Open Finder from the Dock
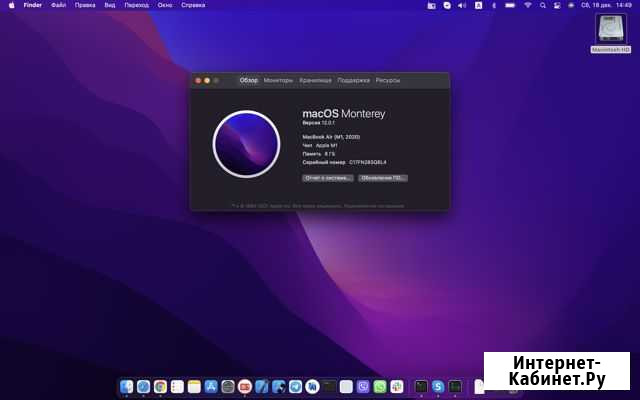The height and width of the screenshot is (400, 640). [x=127, y=386]
